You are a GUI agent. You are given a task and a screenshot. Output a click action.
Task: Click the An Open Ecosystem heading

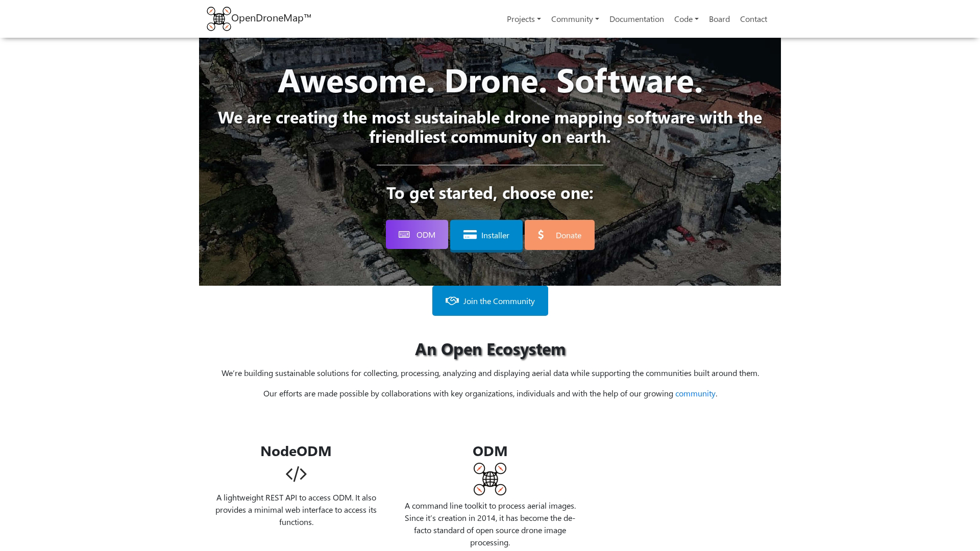(x=490, y=349)
